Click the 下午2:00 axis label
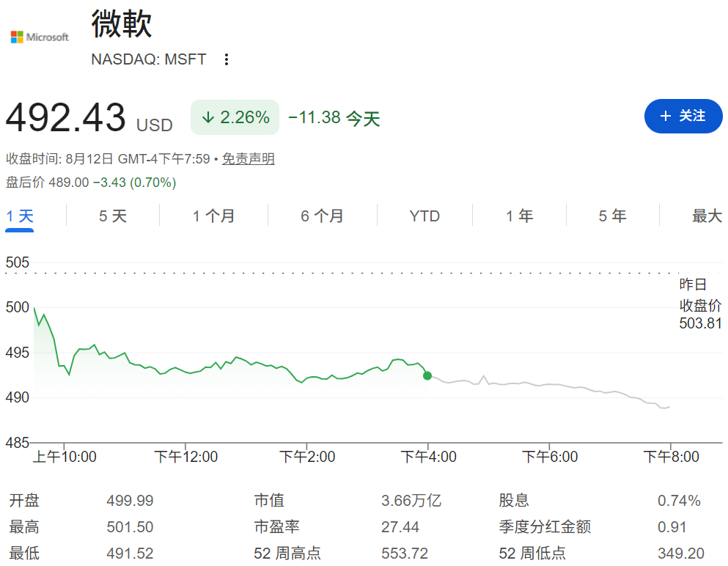The image size is (728, 566). 307,457
